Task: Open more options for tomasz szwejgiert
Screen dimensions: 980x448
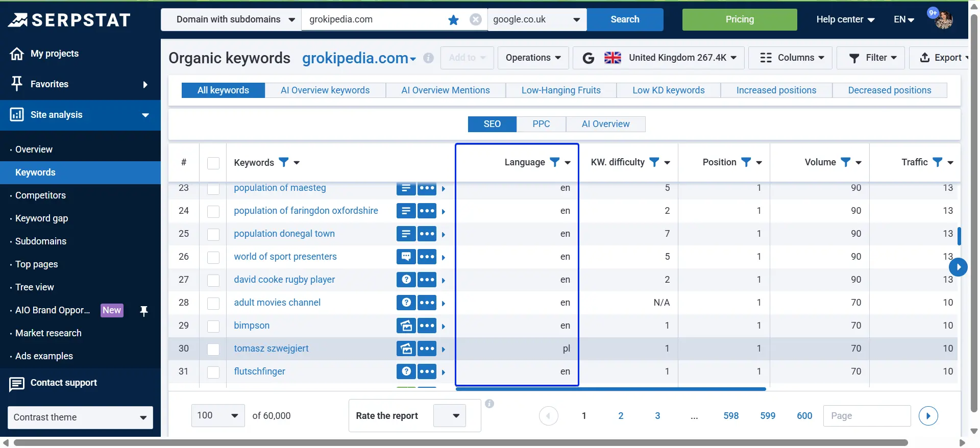Action: click(427, 349)
